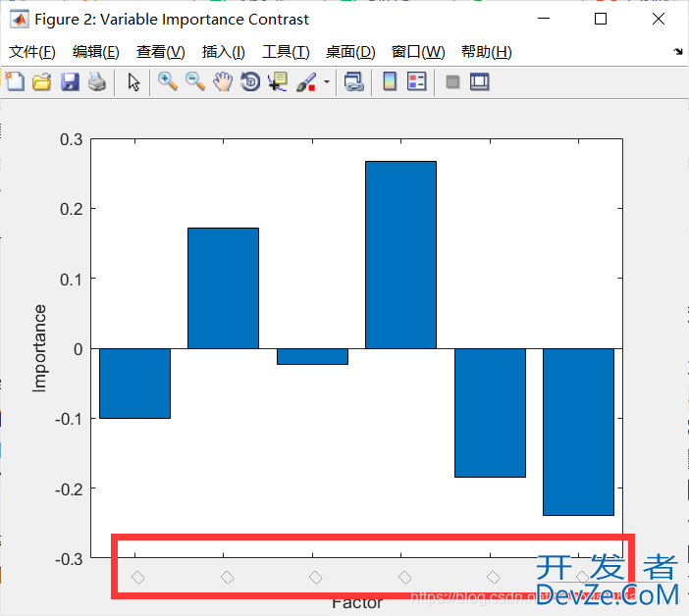This screenshot has height=616, width=689.
Task: Select the Data Cursor tool
Action: pos(278,82)
